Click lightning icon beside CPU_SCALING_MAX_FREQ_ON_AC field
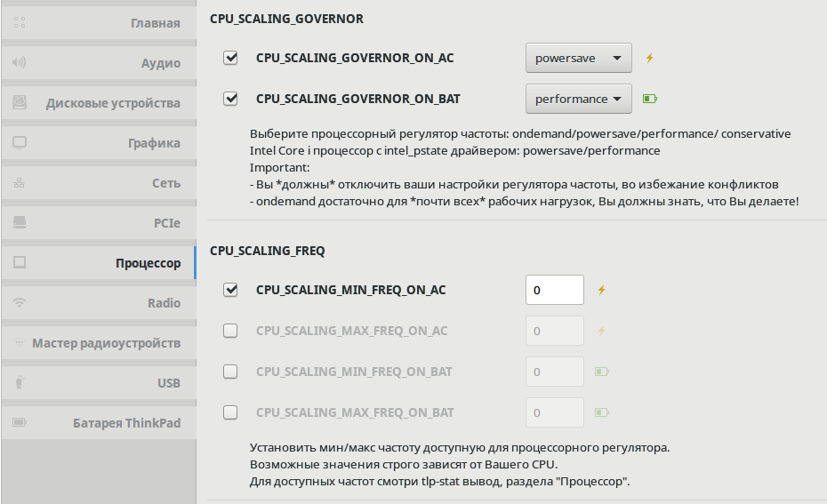Image resolution: width=827 pixels, height=504 pixels. pos(601,331)
